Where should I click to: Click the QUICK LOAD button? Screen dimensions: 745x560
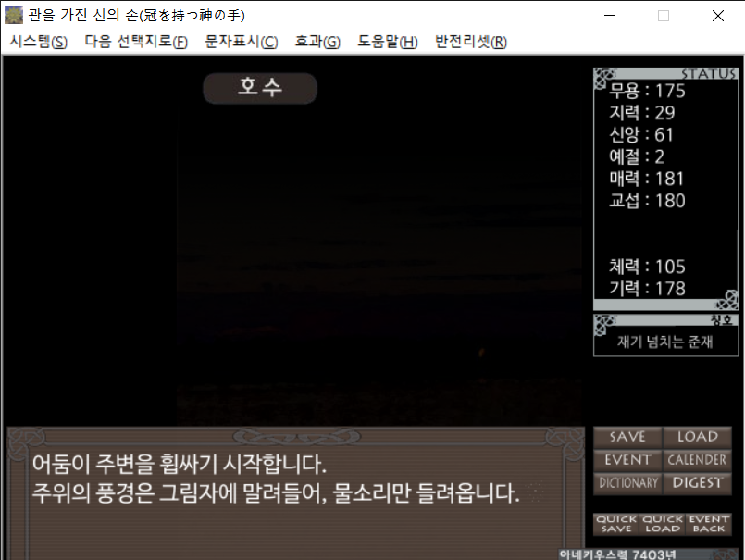coord(663,524)
